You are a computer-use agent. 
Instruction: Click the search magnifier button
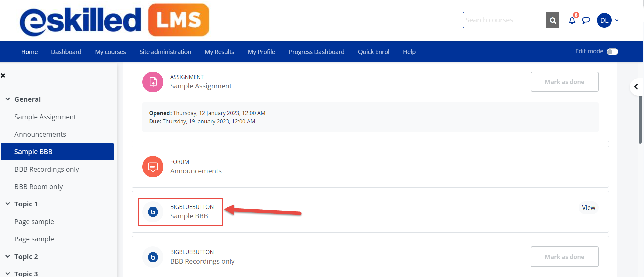coord(553,20)
